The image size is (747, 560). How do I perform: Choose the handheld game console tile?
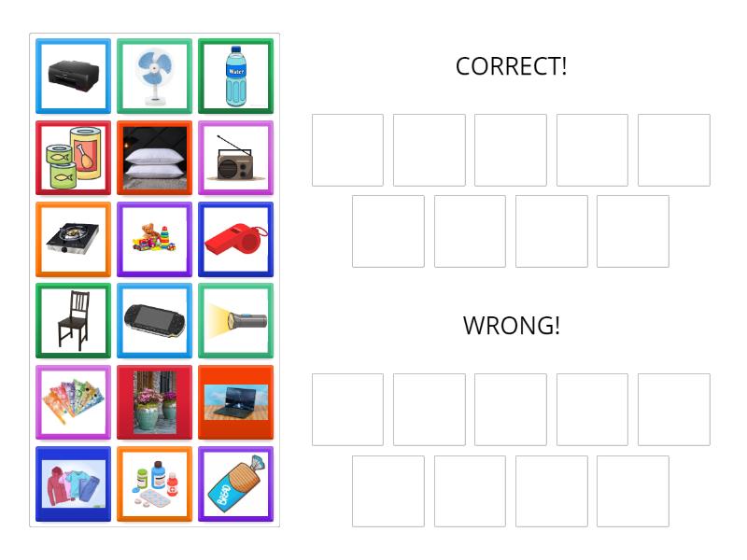point(154,320)
